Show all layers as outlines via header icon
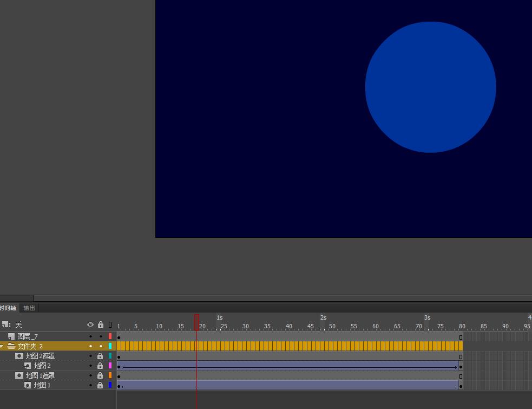The height and width of the screenshot is (409, 532). click(x=110, y=324)
